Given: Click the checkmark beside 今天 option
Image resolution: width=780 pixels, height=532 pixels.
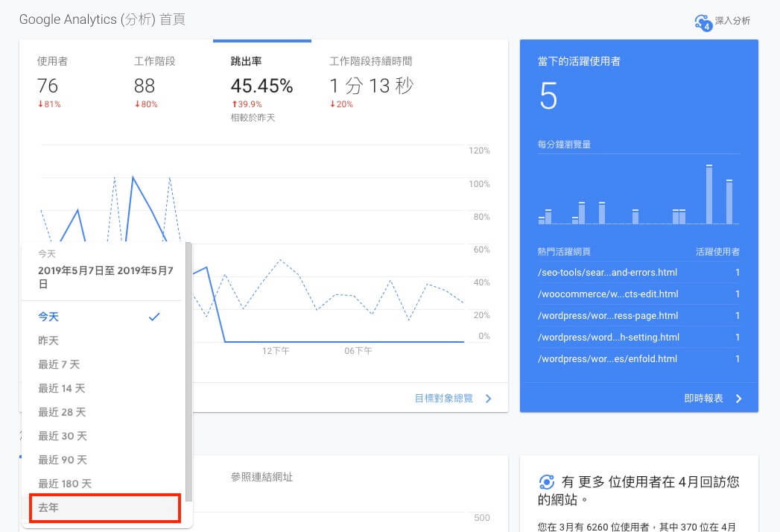Looking at the screenshot, I should pyautogui.click(x=154, y=317).
